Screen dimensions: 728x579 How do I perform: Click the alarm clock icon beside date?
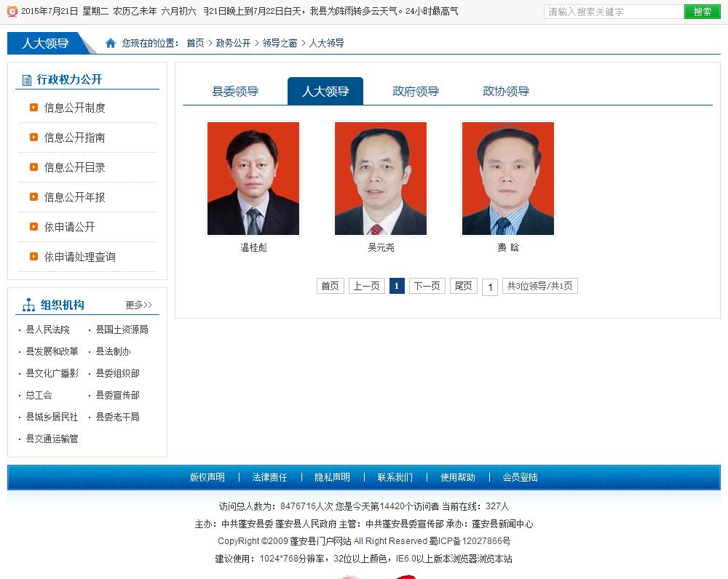pos(12,12)
